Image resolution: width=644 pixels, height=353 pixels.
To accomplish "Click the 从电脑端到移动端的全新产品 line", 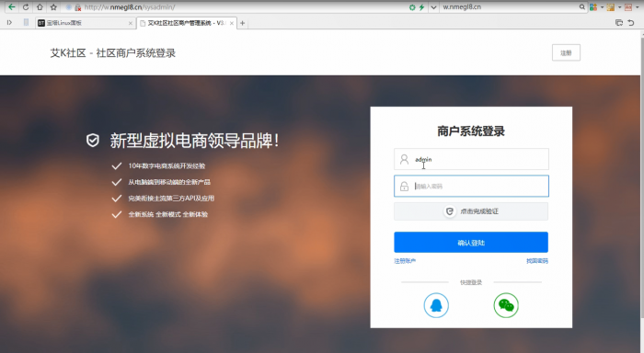I will (169, 182).
